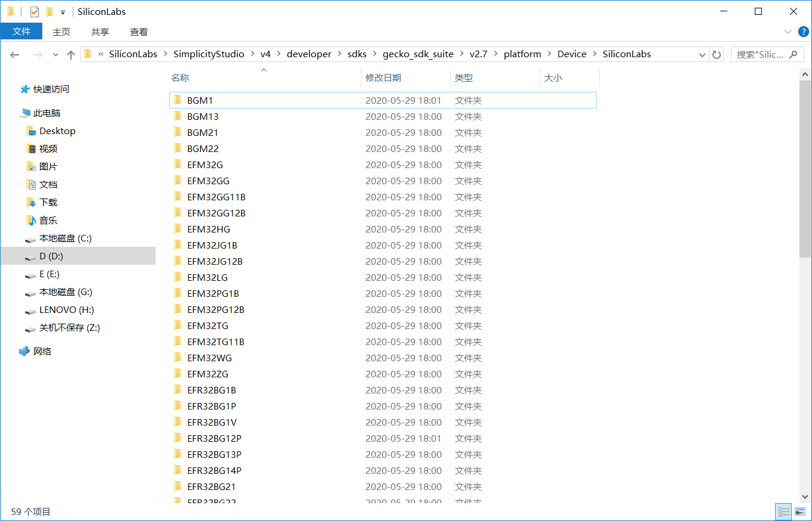Select the EFM32HG folder icon
This screenshot has height=521, width=812.
(x=178, y=229)
